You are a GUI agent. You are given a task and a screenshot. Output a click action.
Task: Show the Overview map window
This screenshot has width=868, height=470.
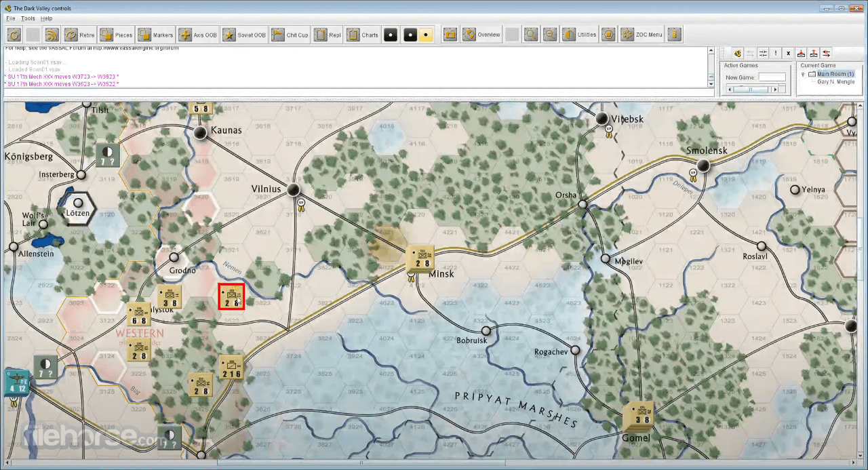[481, 35]
